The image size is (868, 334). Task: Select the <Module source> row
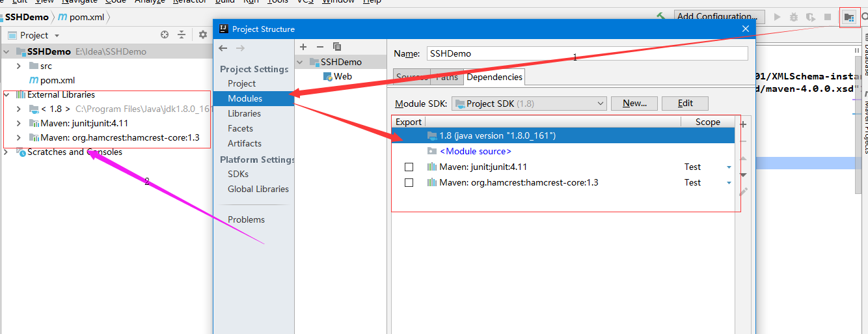563,151
